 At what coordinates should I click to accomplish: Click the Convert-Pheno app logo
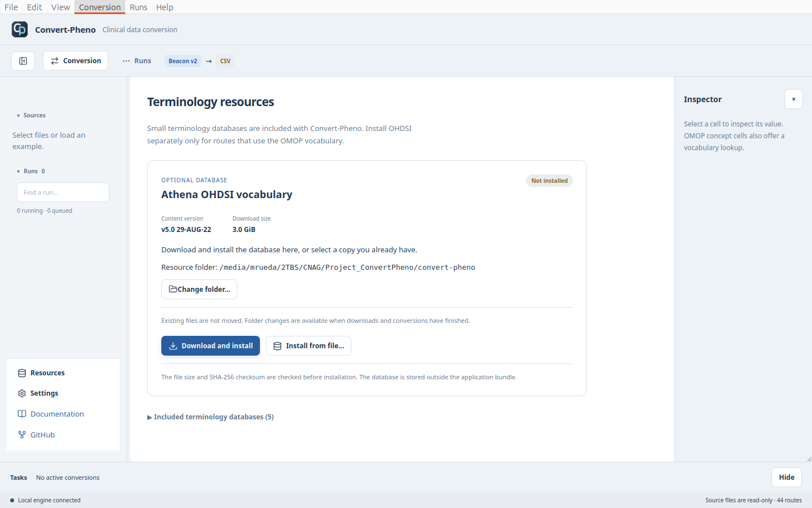[x=20, y=29]
